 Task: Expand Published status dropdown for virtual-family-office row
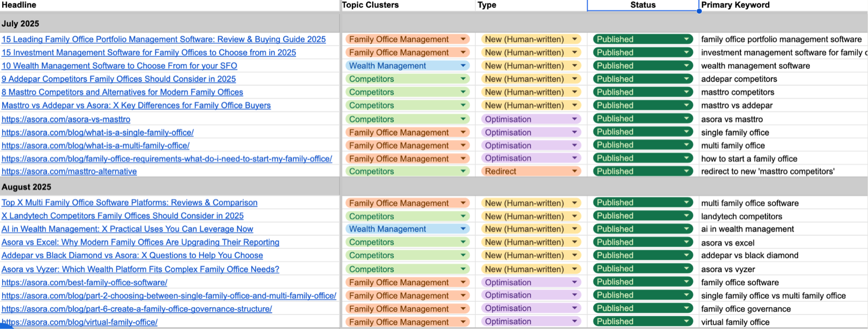tap(687, 321)
